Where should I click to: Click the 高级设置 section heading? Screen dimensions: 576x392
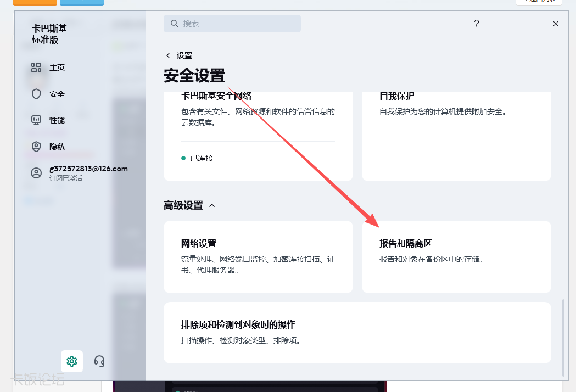pyautogui.click(x=183, y=205)
